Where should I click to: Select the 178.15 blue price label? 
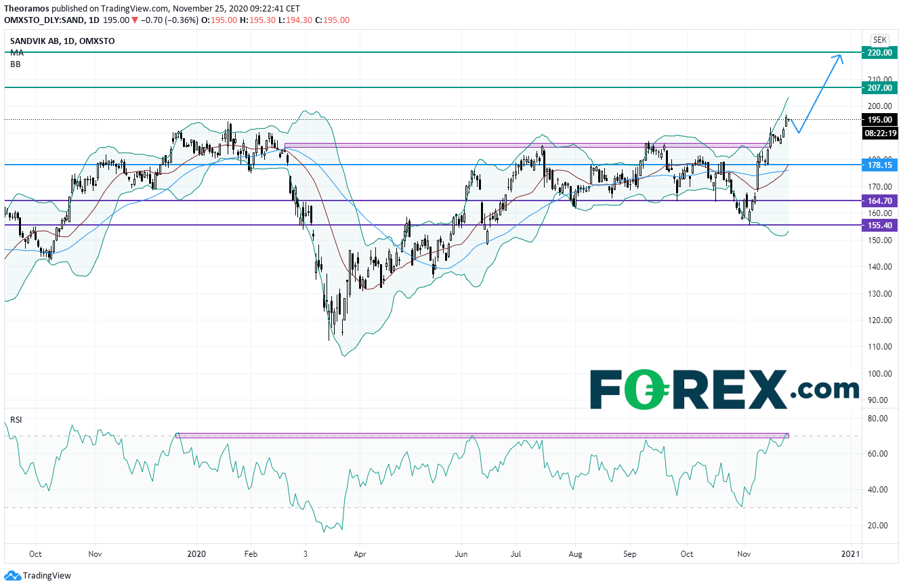pos(879,165)
